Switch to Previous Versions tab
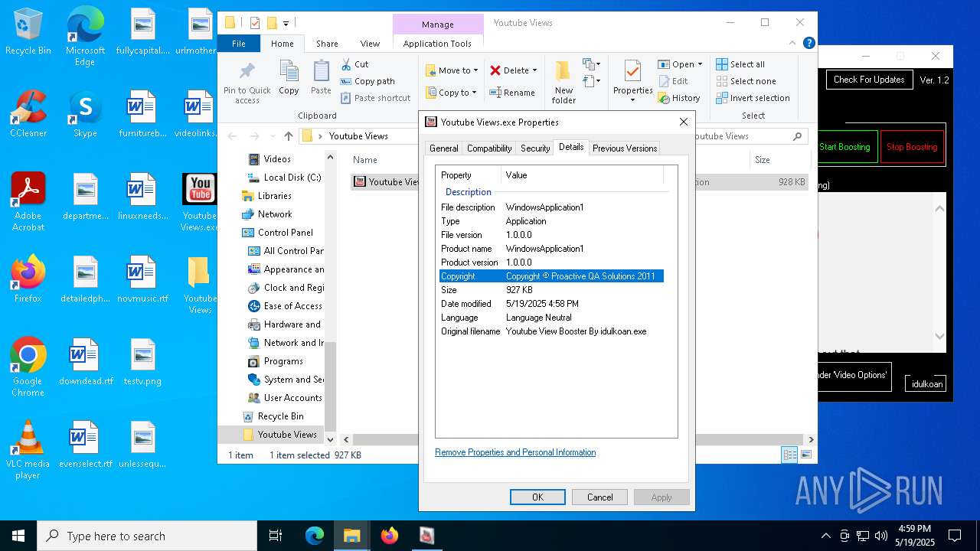 pos(625,148)
